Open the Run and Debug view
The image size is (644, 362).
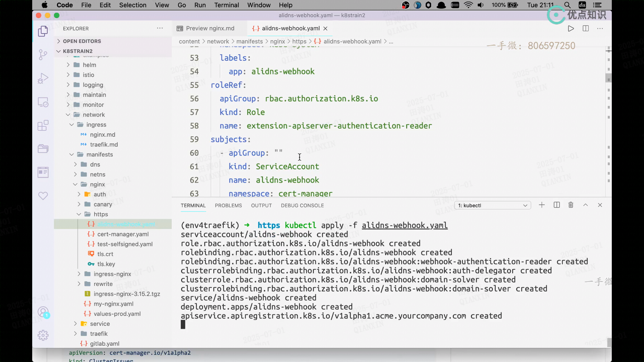(x=43, y=78)
